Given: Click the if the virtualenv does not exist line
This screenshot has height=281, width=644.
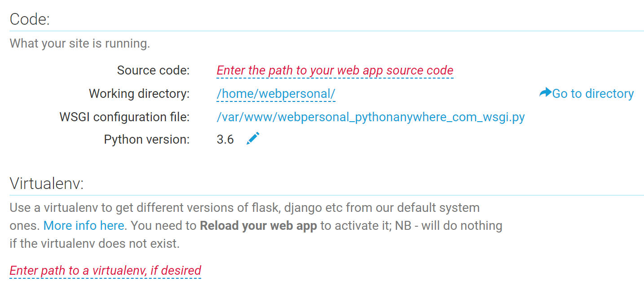Looking at the screenshot, I should click(95, 243).
